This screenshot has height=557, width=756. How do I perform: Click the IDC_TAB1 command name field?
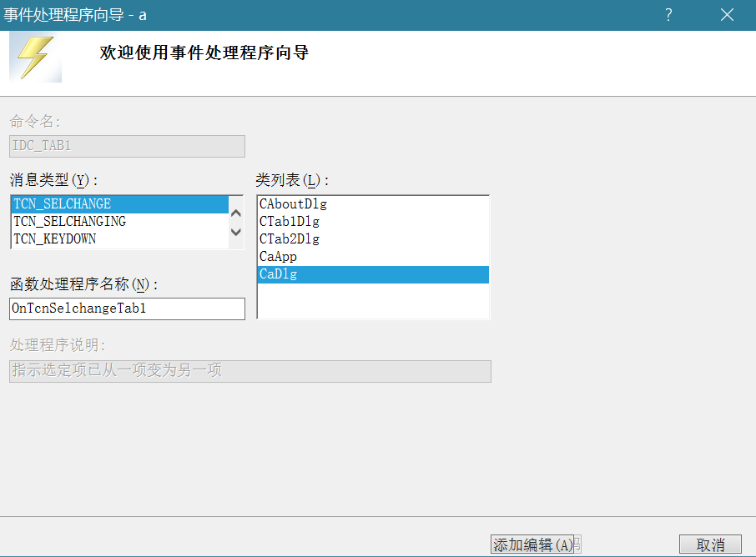pyautogui.click(x=127, y=146)
